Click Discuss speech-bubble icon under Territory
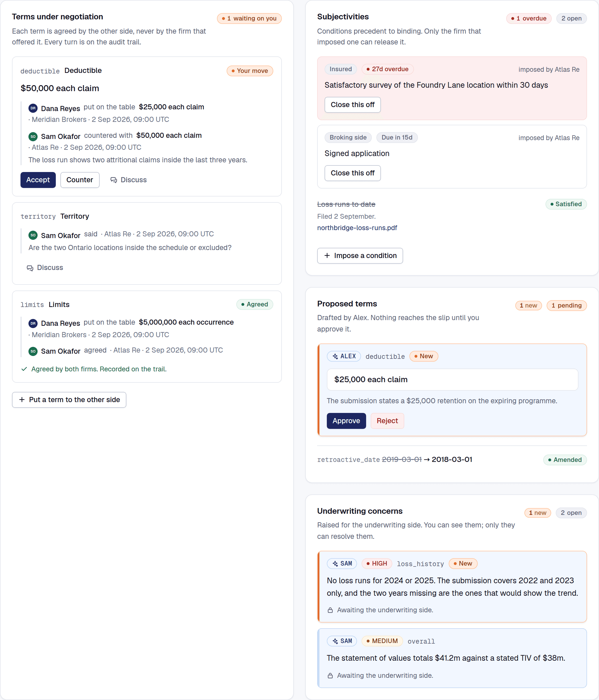This screenshot has height=700, width=599. [x=30, y=268]
